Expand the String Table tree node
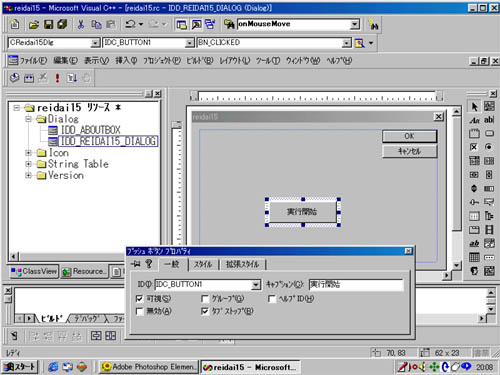The height and width of the screenshot is (375, 500). [29, 164]
